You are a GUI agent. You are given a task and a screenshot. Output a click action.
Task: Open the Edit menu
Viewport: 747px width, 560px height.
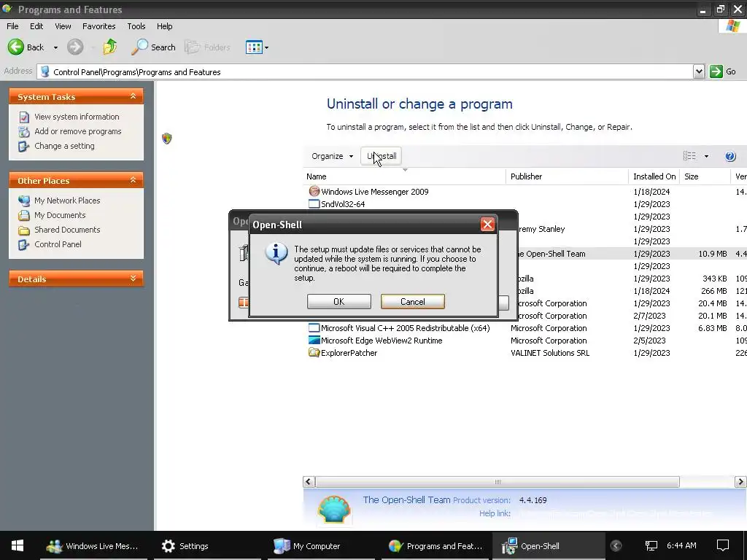(x=36, y=26)
